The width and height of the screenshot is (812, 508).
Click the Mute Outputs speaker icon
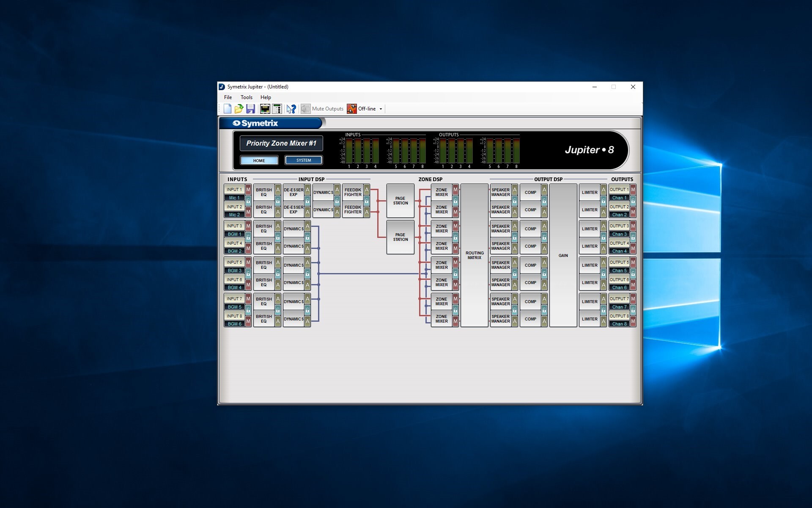305,109
